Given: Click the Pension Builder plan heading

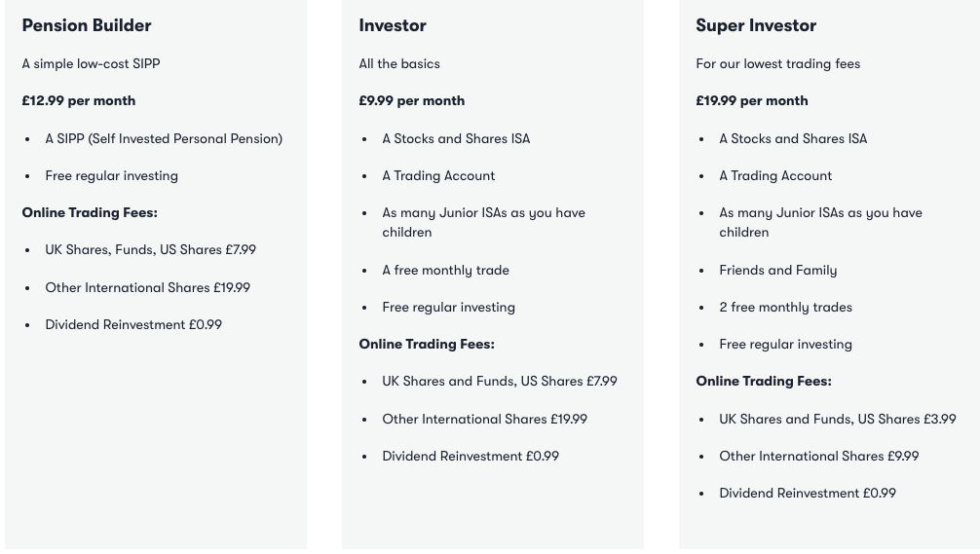Looking at the screenshot, I should (87, 25).
